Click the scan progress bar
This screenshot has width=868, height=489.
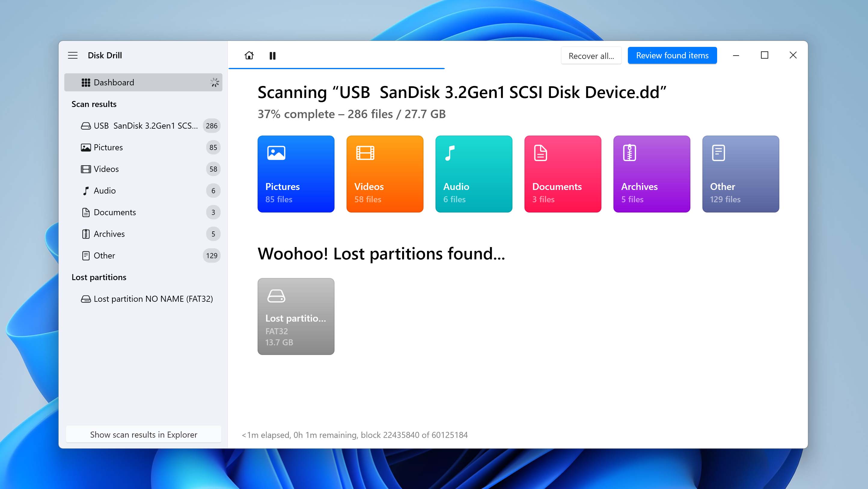click(336, 69)
